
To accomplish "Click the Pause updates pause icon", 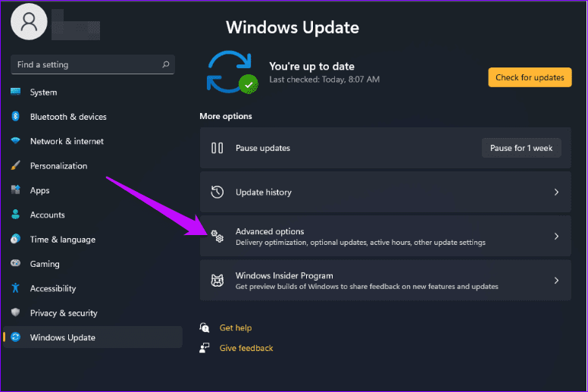I will 217,148.
